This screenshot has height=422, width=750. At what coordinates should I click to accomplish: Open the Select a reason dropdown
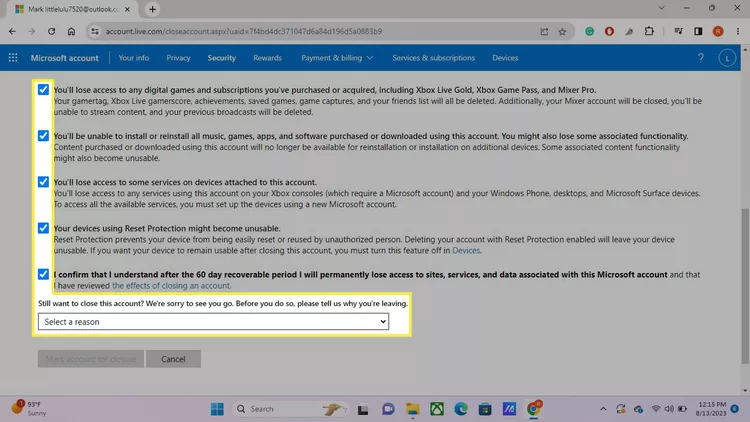click(x=213, y=322)
